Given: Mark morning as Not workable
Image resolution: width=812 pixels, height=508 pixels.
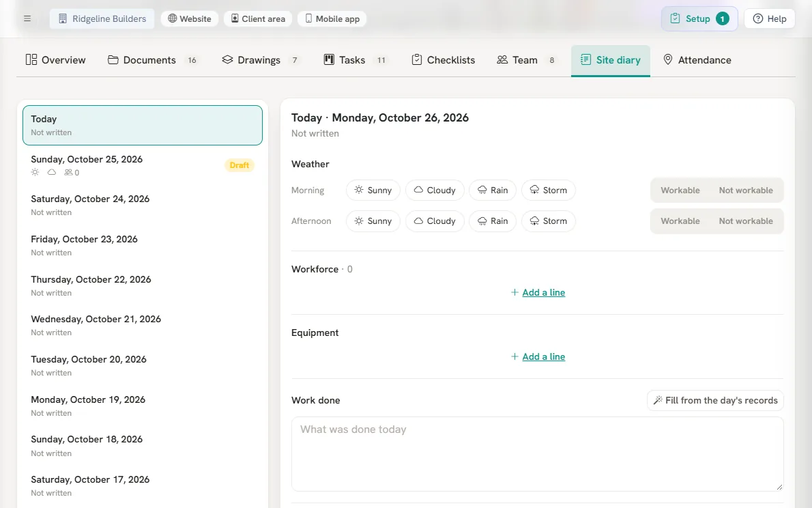Looking at the screenshot, I should (746, 190).
